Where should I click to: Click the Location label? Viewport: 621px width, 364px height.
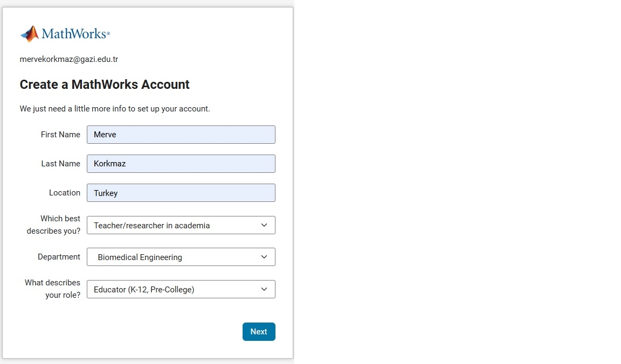(x=65, y=193)
